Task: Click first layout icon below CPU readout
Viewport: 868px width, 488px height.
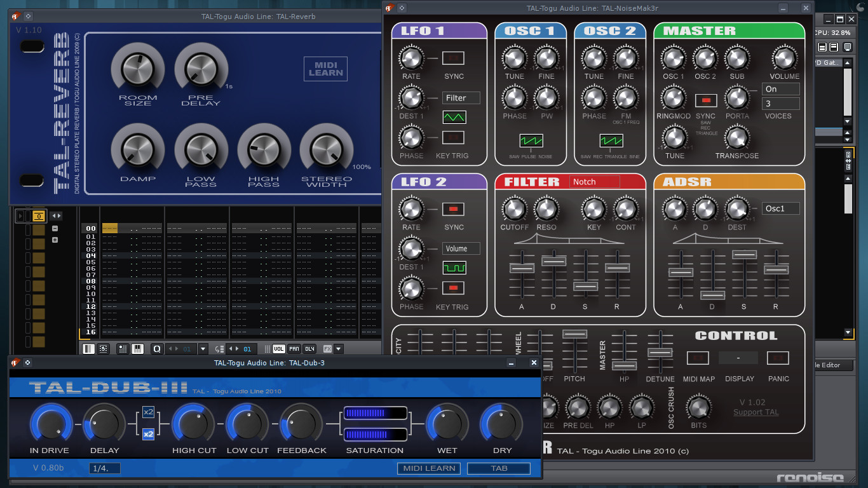Action: (x=822, y=47)
